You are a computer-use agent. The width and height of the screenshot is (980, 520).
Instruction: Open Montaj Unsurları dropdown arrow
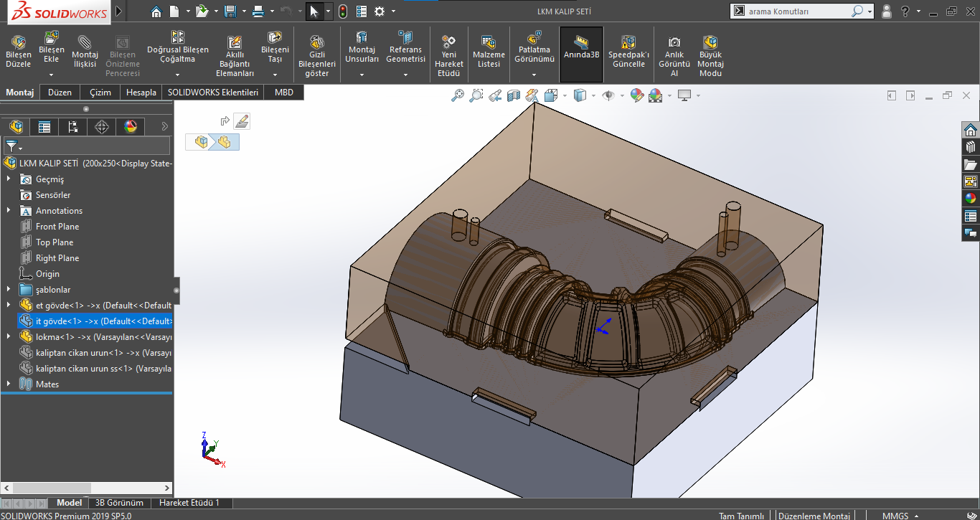(362, 74)
